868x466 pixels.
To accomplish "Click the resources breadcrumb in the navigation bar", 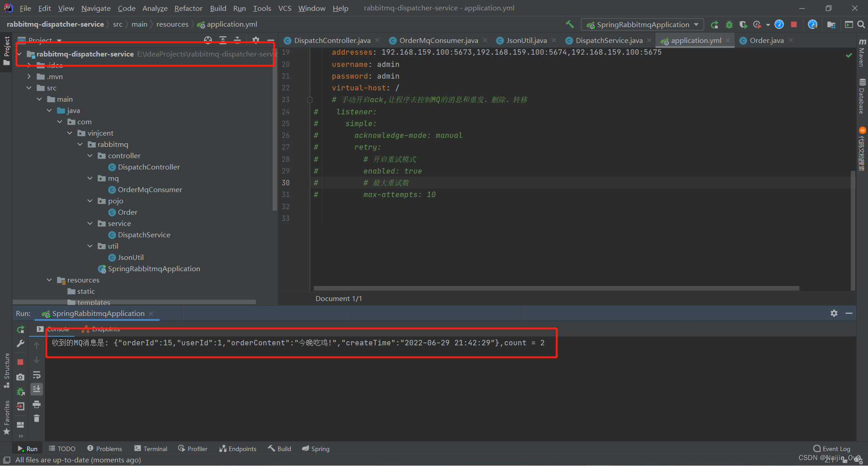I will 172,24.
